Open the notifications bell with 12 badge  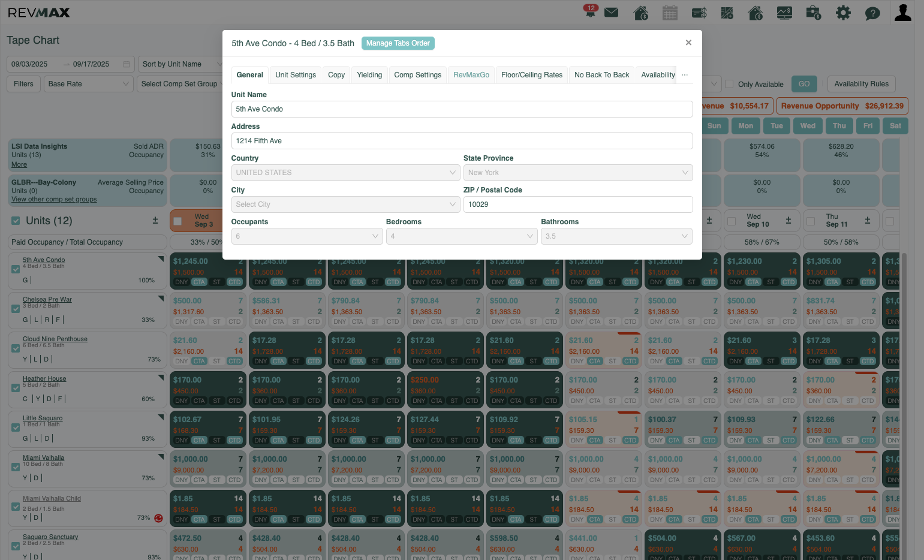pyautogui.click(x=591, y=11)
